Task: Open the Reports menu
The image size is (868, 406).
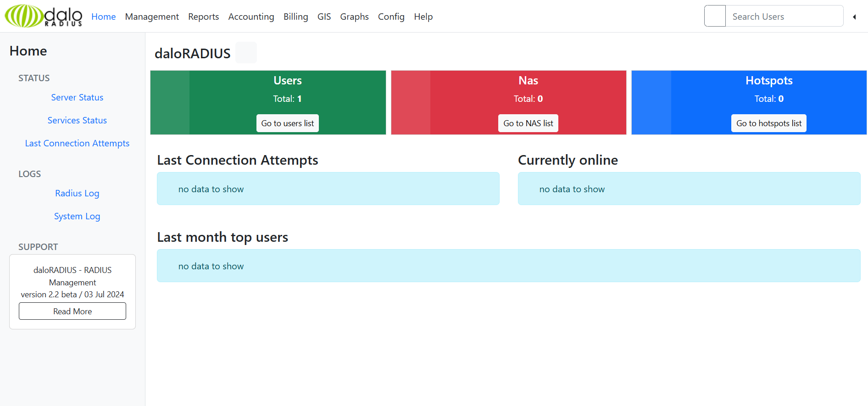Action: [203, 17]
